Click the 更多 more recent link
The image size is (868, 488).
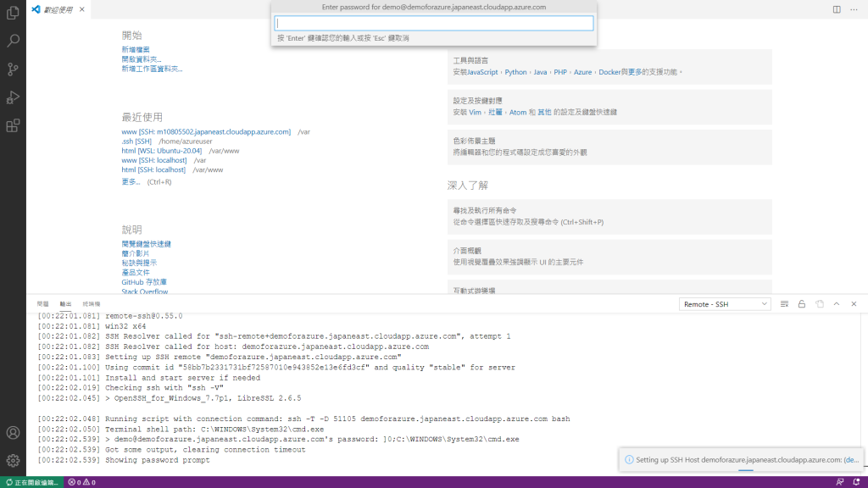tap(131, 181)
